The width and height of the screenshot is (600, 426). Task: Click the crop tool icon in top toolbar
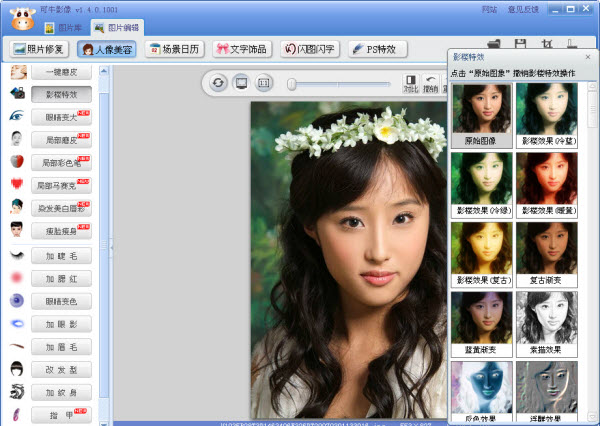(x=547, y=44)
